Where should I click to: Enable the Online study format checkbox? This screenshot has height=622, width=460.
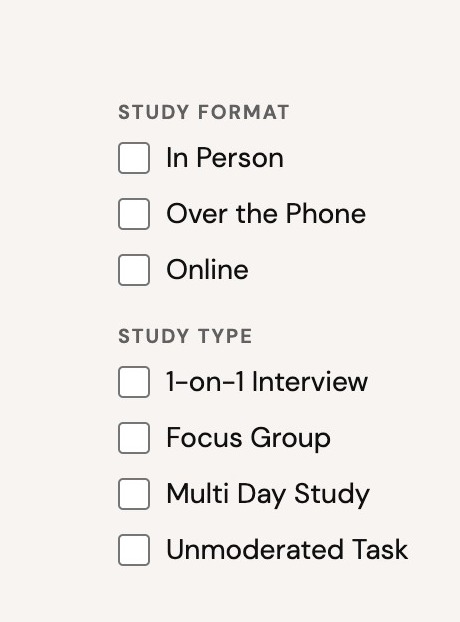(134, 270)
